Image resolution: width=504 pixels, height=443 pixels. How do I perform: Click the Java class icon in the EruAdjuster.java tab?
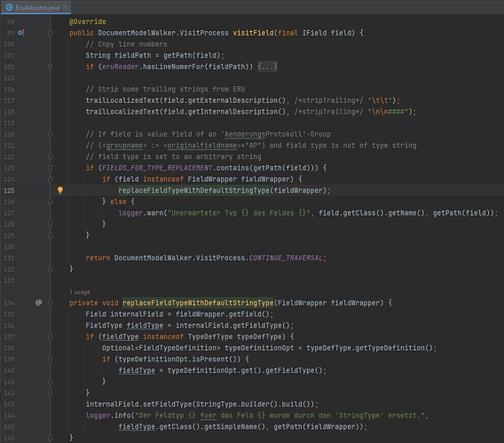pyautogui.click(x=9, y=7)
